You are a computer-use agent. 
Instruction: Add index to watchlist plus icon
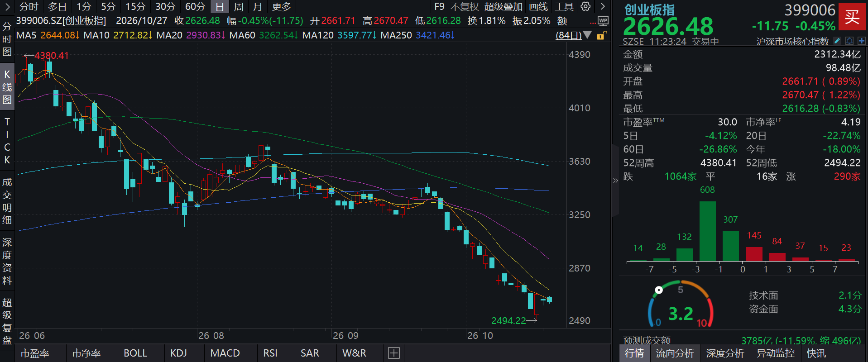pos(861,41)
